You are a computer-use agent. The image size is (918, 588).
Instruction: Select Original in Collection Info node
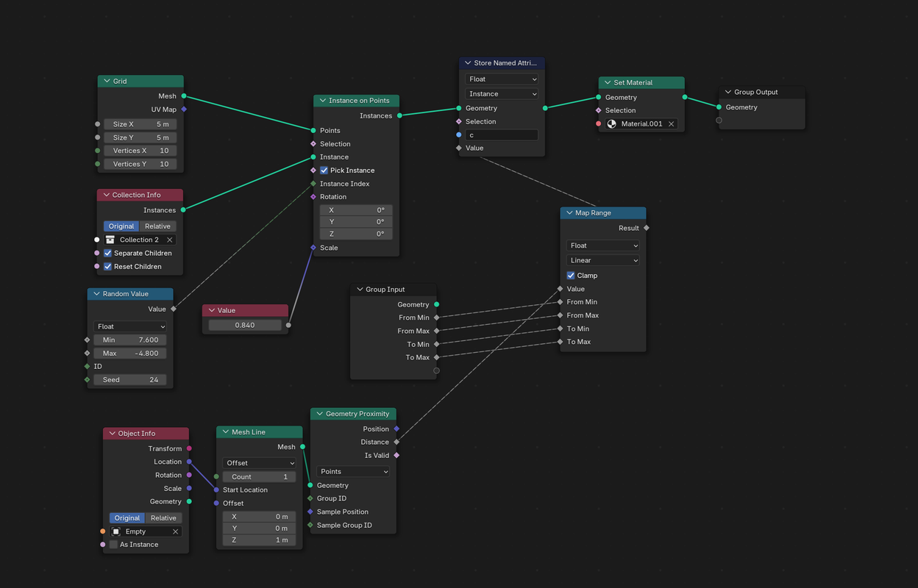[x=121, y=226]
